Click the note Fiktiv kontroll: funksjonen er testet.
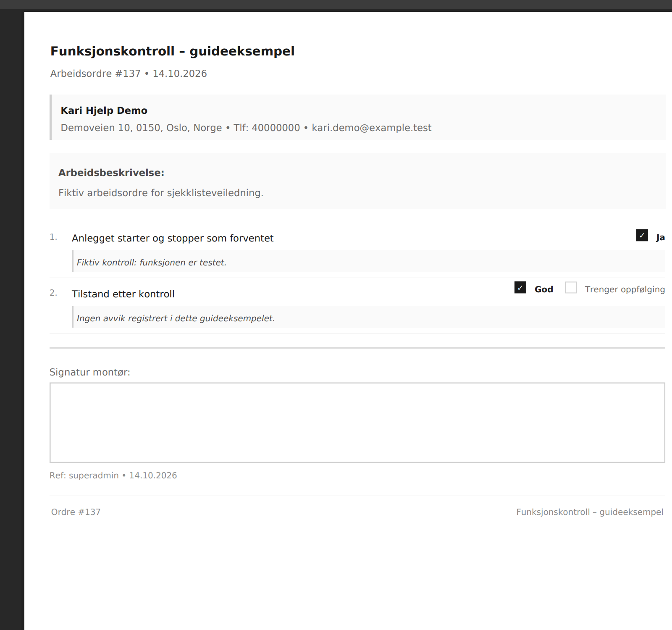Screen dimensions: 672x630 (152, 262)
